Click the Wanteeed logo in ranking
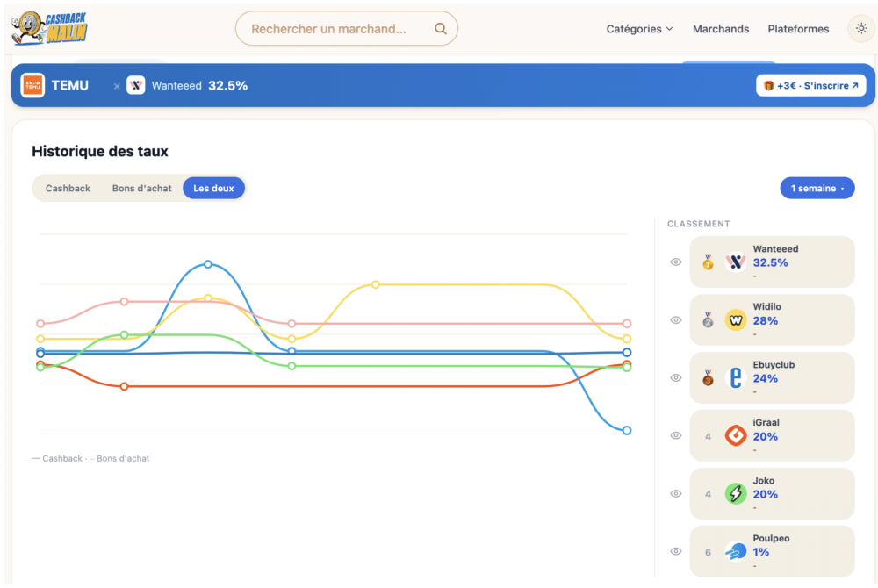878x588 pixels. pyautogui.click(x=735, y=262)
